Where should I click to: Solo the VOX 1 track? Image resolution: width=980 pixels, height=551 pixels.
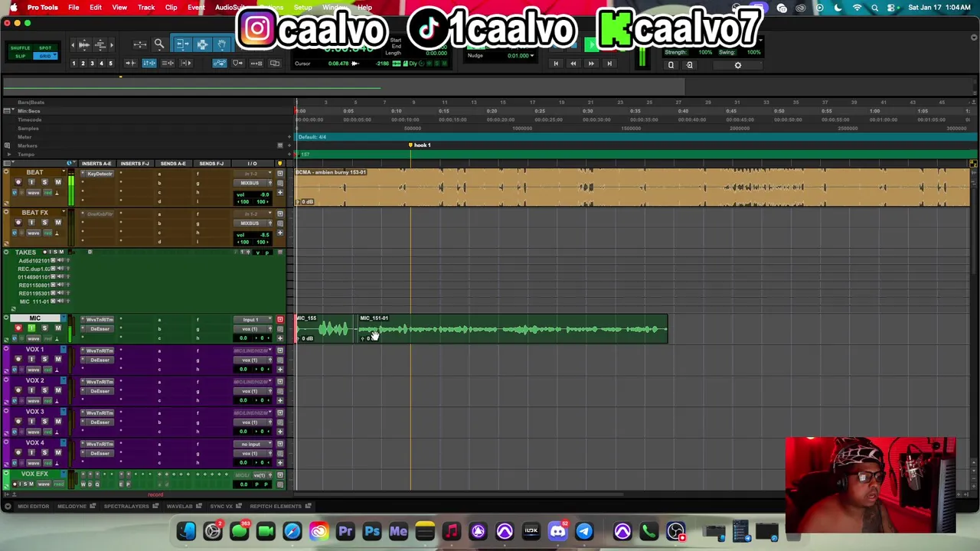pos(44,359)
